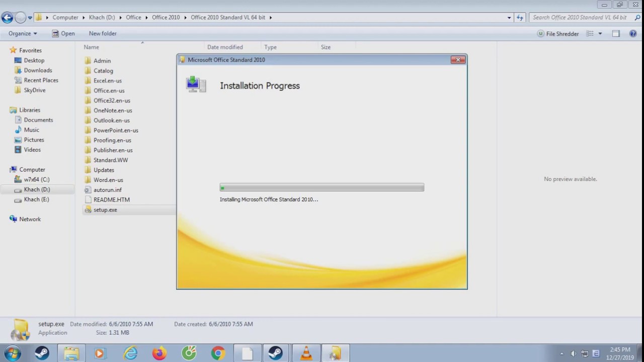The width and height of the screenshot is (644, 362).
Task: Click the File Shredder toolbar button
Action: click(558, 34)
